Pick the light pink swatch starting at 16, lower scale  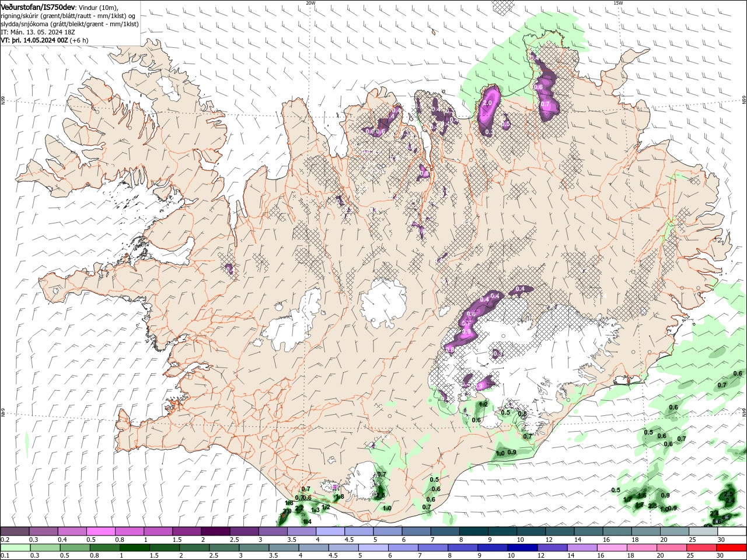(x=611, y=548)
